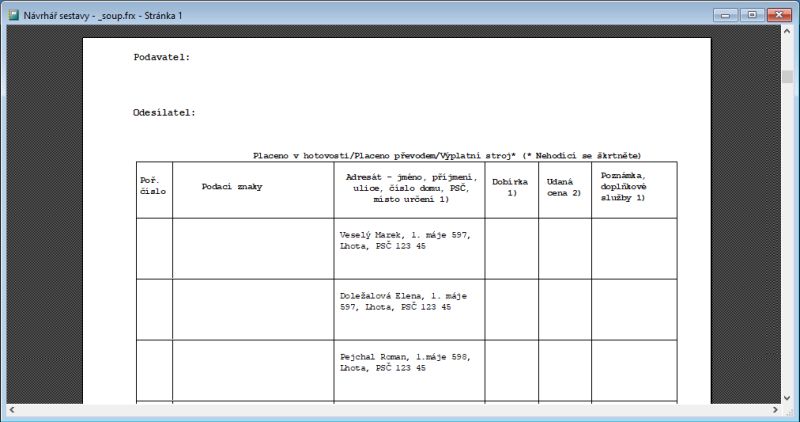Click the Podavatel label on the page
This screenshot has height=422, width=800.
161,57
